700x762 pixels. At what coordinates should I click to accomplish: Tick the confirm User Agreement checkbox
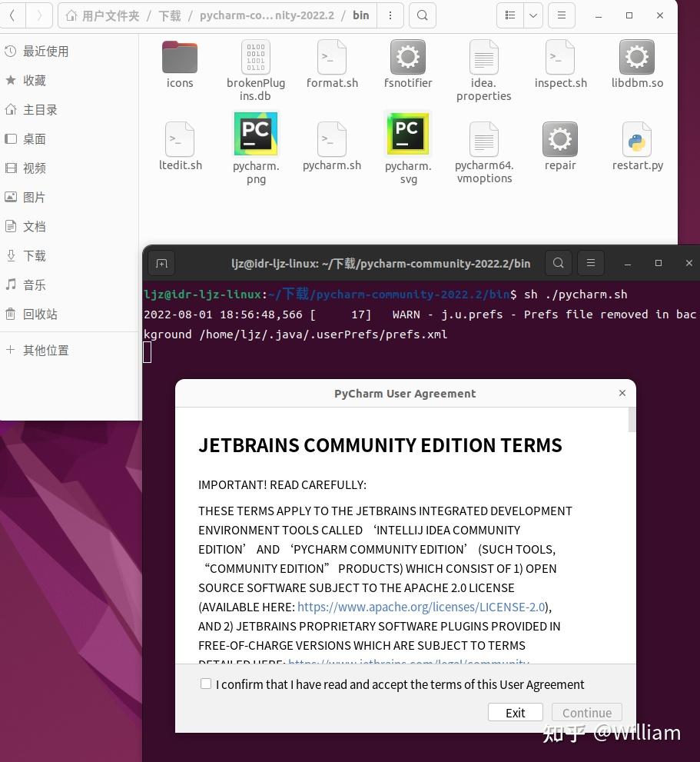click(x=206, y=684)
